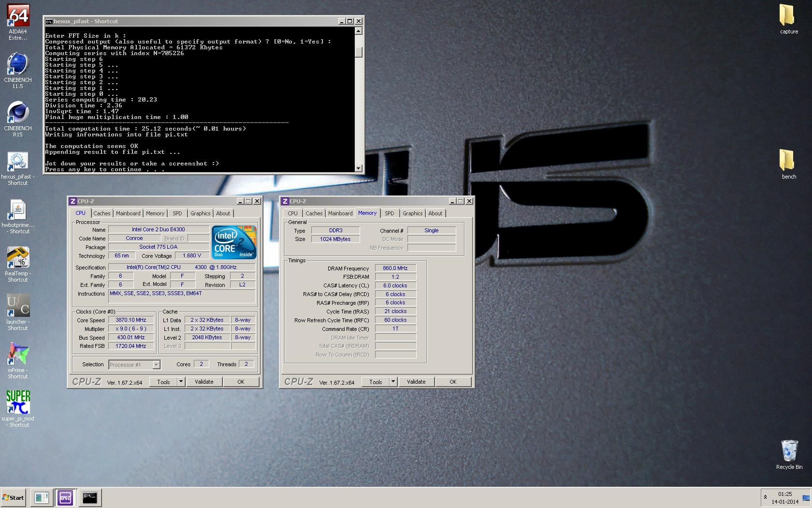The width and height of the screenshot is (812, 508).
Task: Select the bench folder on desktop
Action: [x=789, y=164]
